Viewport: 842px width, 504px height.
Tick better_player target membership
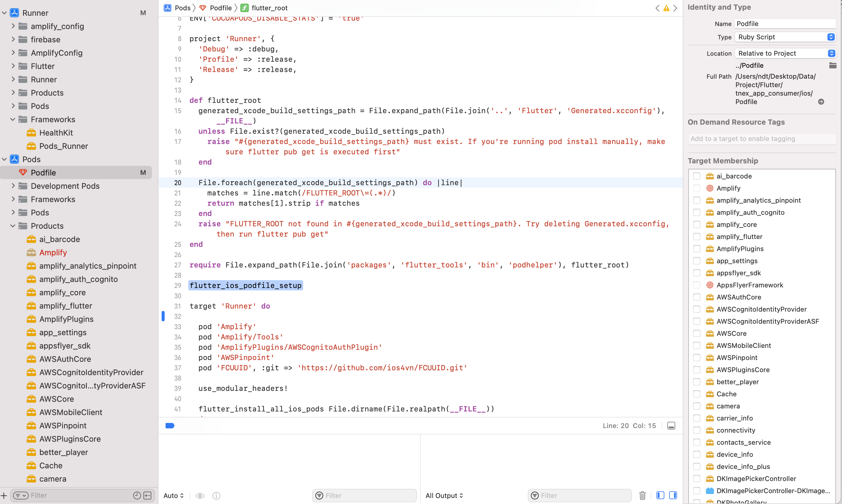696,382
